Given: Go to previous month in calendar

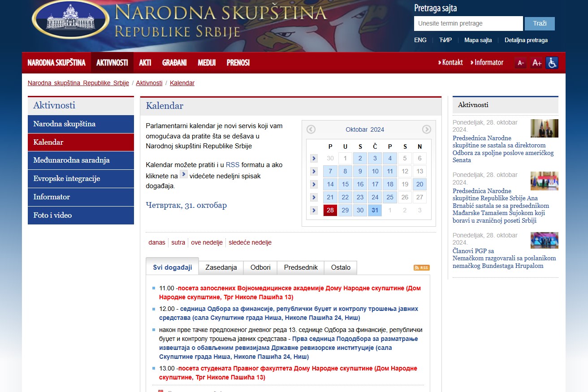Looking at the screenshot, I should 311,129.
